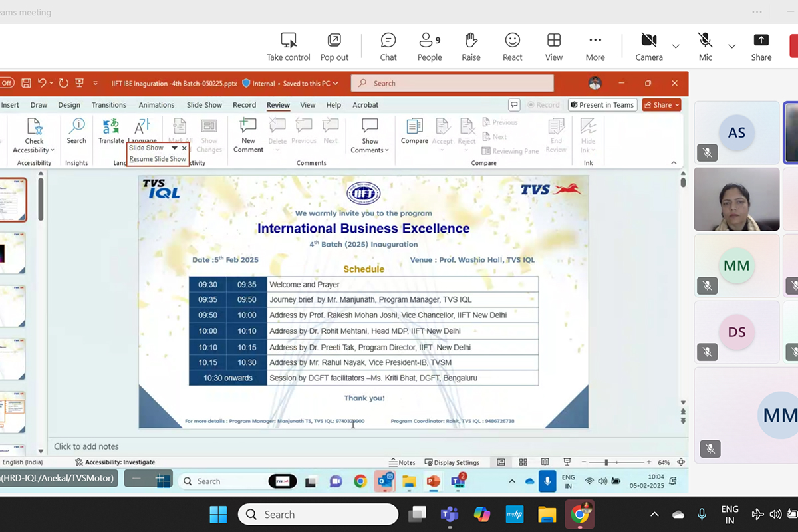The width and height of the screenshot is (798, 532).
Task: Switch to Normal view in the status bar
Action: pos(501,462)
